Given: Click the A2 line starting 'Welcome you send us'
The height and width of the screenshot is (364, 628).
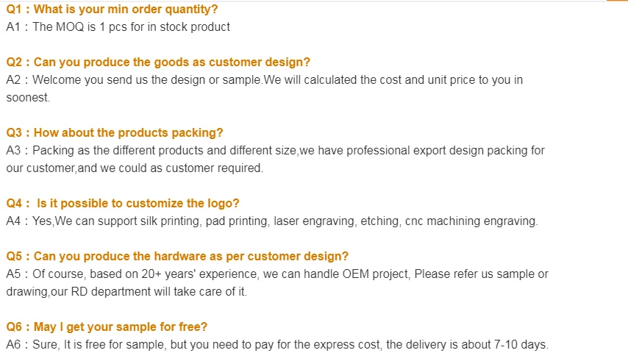Looking at the screenshot, I should [x=265, y=79].
